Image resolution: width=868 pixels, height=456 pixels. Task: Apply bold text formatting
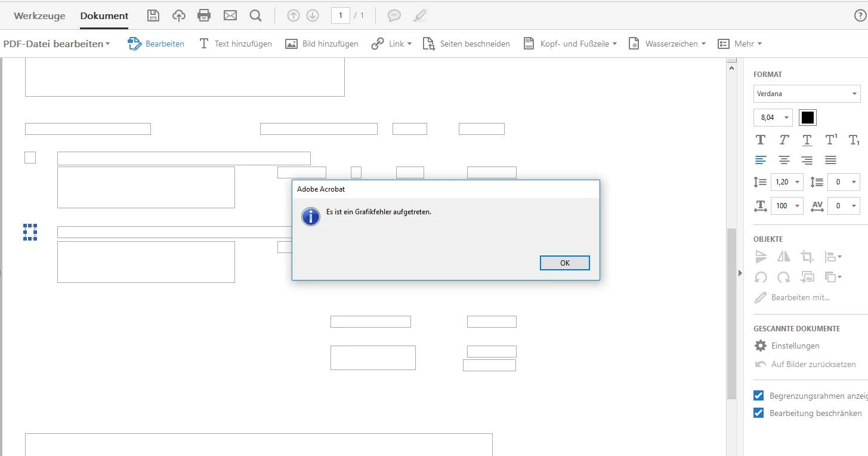[x=761, y=140]
